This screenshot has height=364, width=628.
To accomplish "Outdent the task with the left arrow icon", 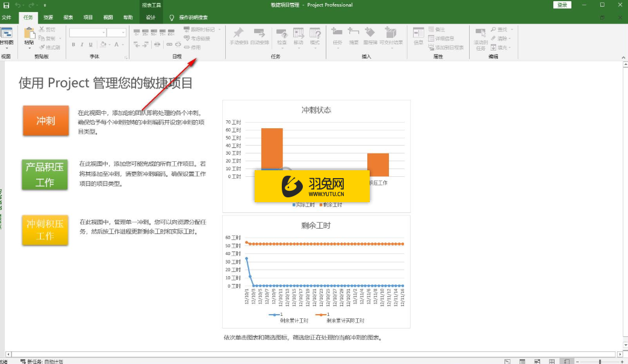I will coord(137,45).
